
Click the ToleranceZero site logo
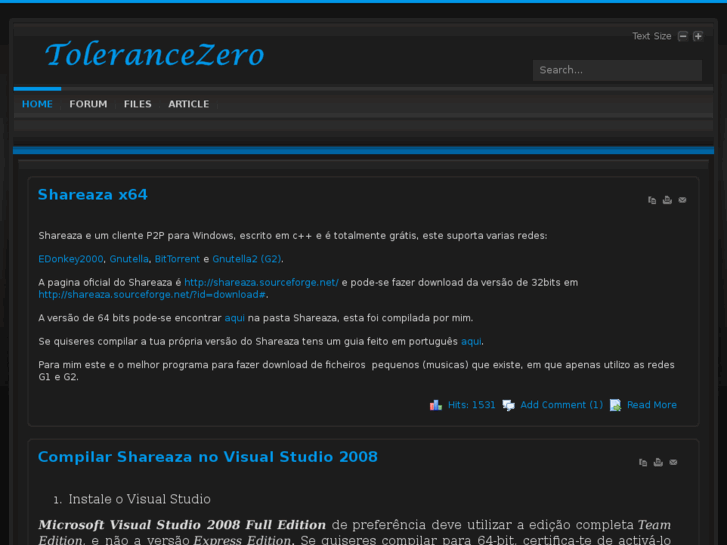click(154, 54)
